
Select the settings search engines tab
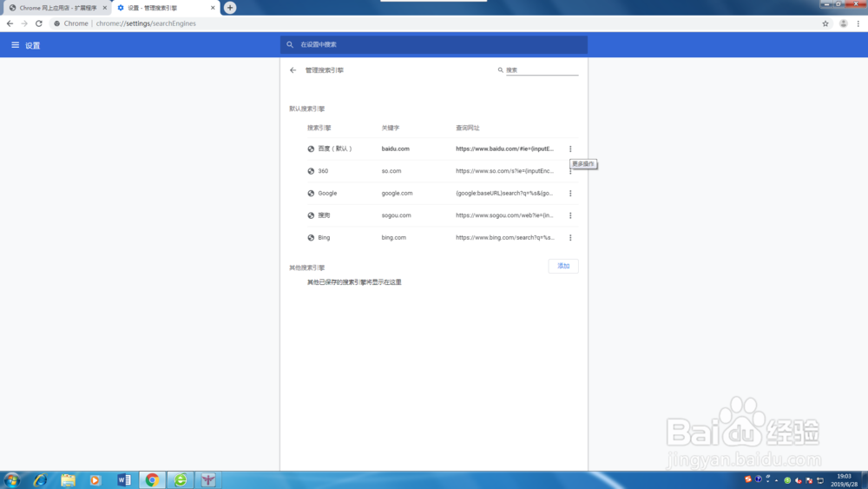pos(165,8)
